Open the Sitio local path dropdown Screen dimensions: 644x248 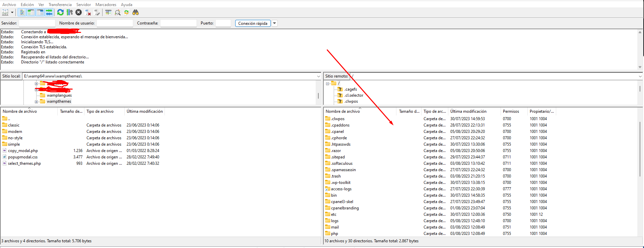pos(318,77)
